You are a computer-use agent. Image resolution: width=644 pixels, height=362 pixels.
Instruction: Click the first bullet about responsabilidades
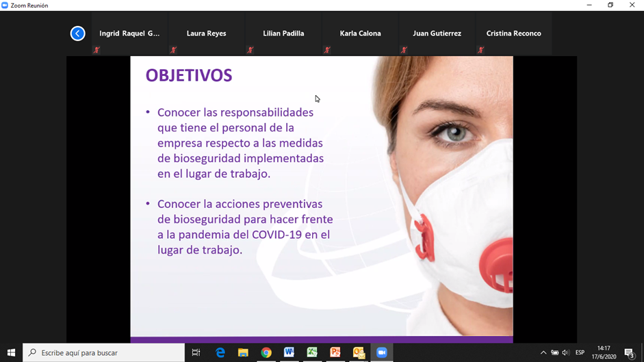click(x=240, y=143)
